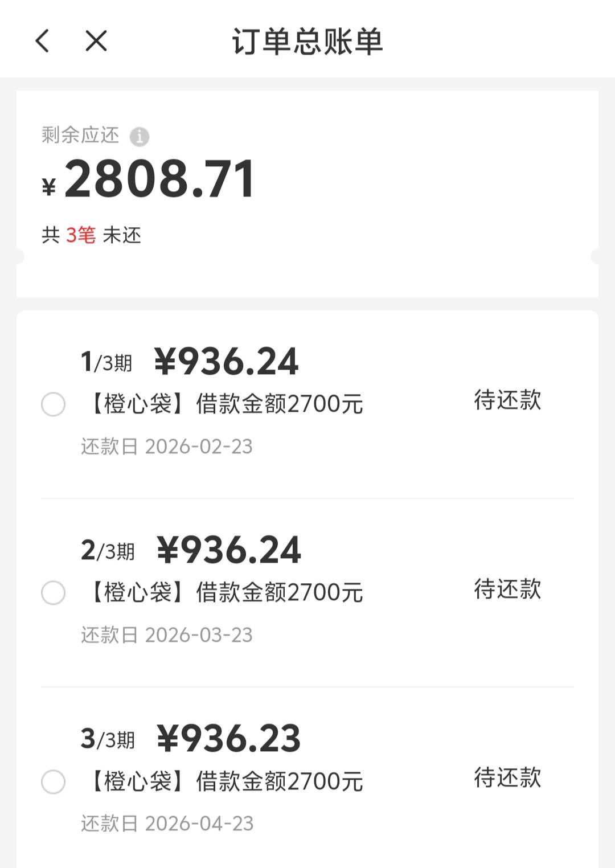Tap the 剩余应还 label
The width and height of the screenshot is (615, 868).
[80, 136]
